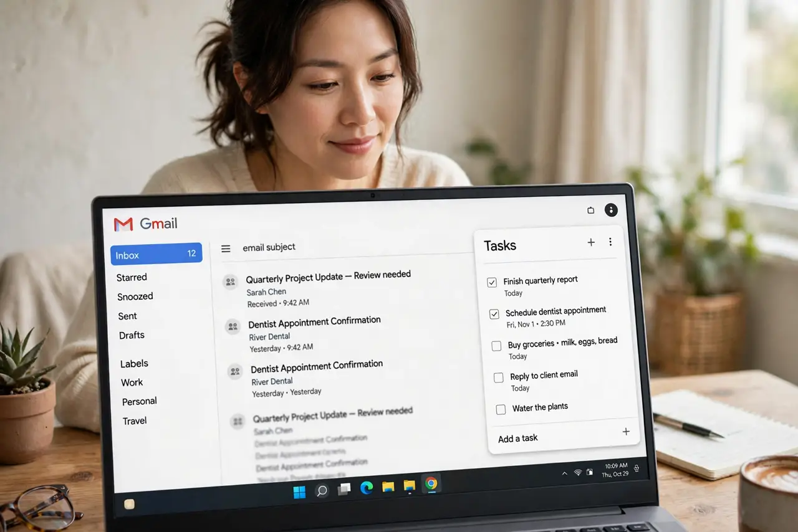Check the Water the plants task
This screenshot has width=798, height=532.
point(501,409)
